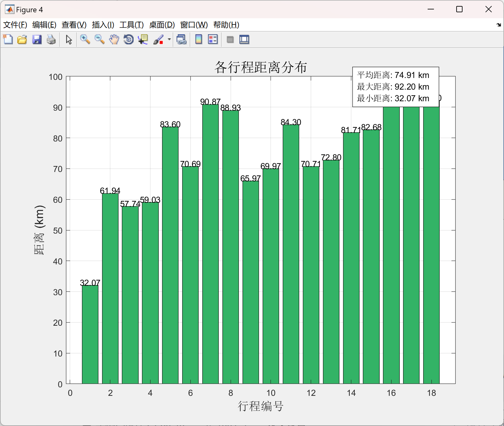Open the 编辑(E) menu
The height and width of the screenshot is (426, 504).
tap(44, 25)
